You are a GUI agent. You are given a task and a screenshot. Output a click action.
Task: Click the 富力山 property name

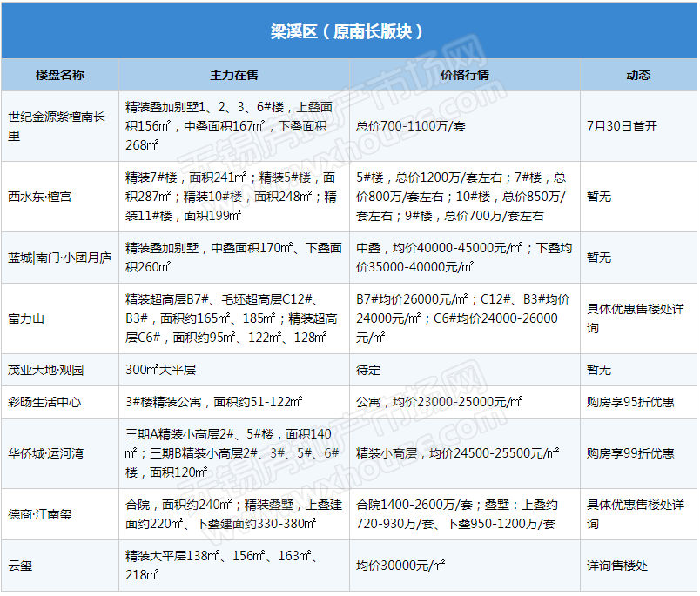pyautogui.click(x=26, y=318)
